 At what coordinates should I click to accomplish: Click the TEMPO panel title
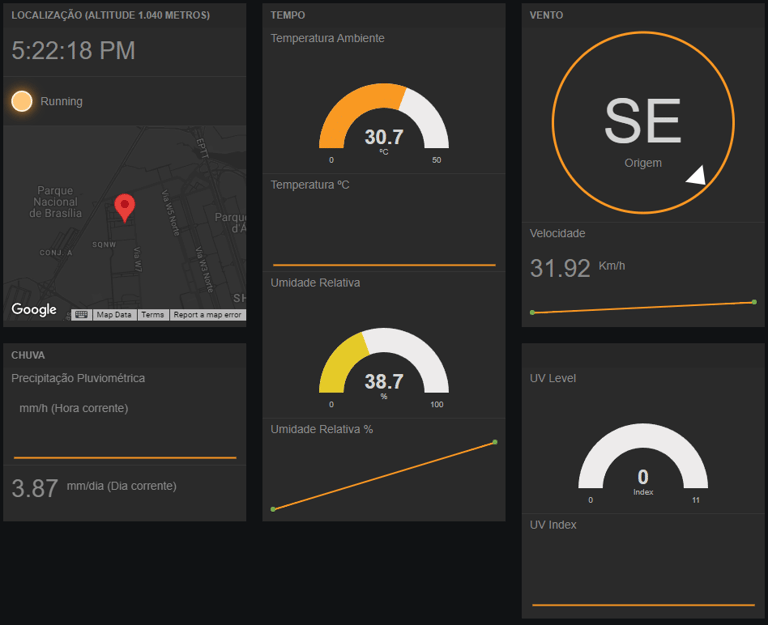[x=288, y=15]
